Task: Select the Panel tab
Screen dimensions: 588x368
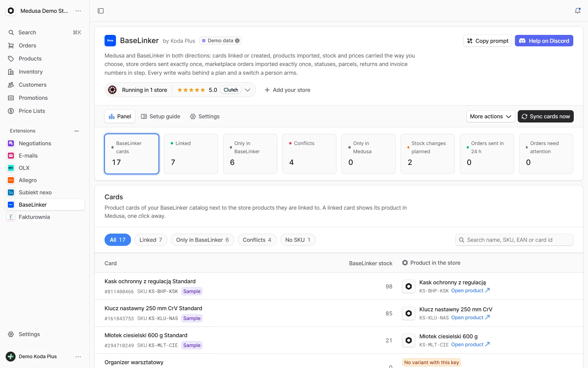Action: pos(120,116)
